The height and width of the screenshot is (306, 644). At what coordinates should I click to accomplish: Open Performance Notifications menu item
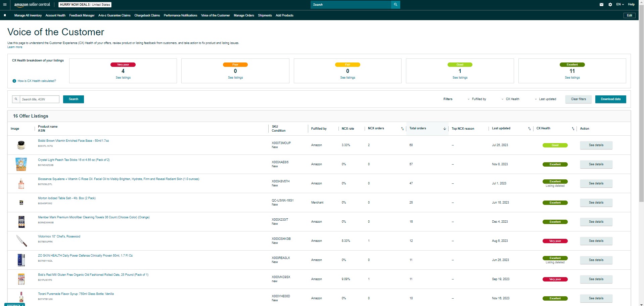pyautogui.click(x=180, y=15)
